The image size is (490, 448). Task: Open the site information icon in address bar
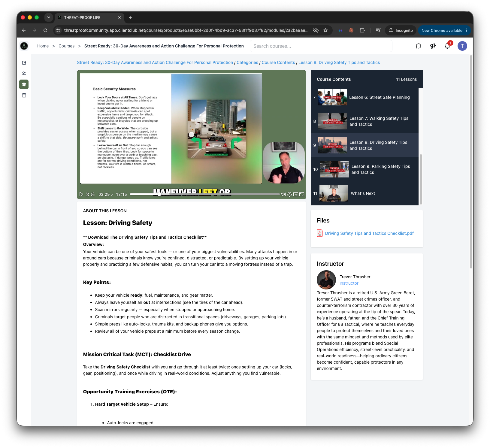(x=59, y=30)
